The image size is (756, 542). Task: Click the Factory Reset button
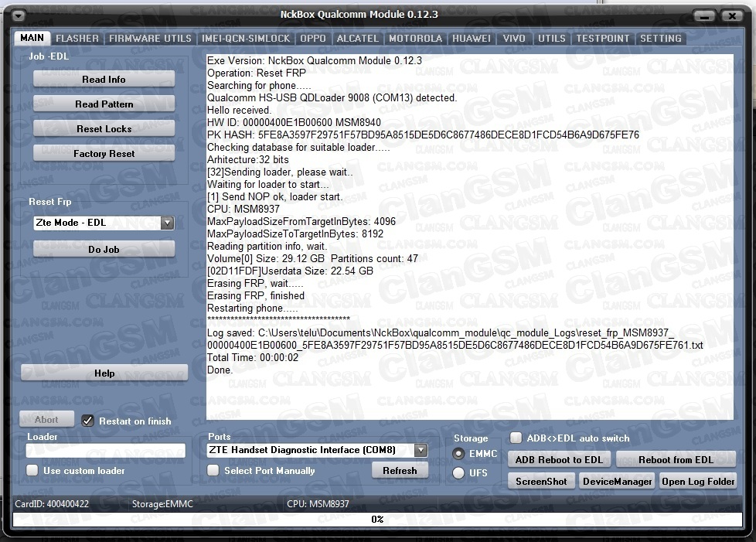(104, 153)
